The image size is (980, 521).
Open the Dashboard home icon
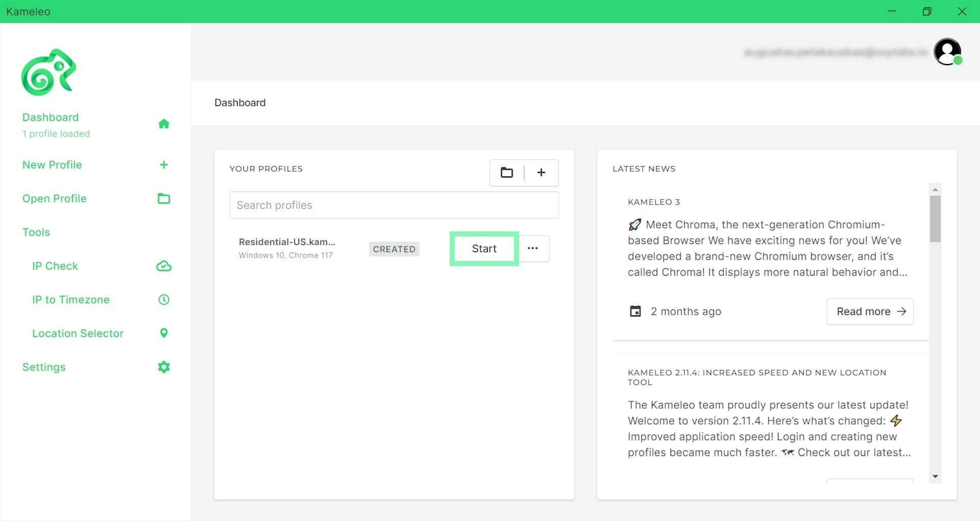[x=164, y=124]
